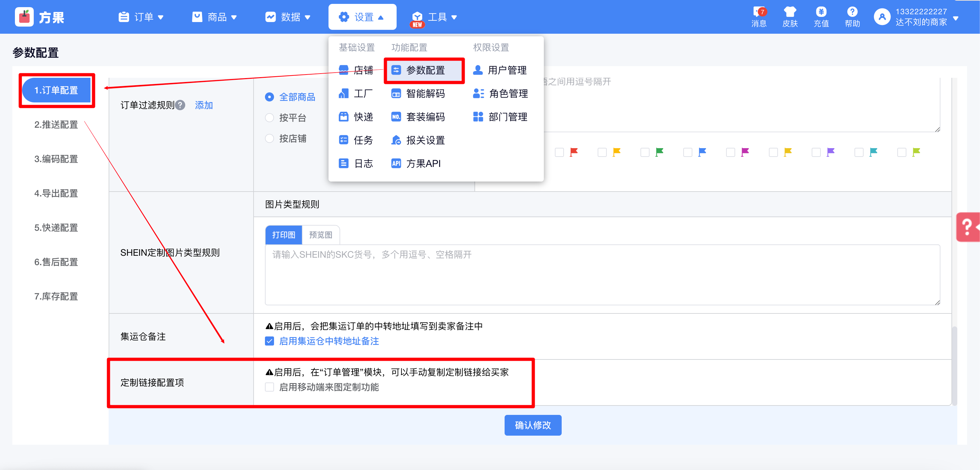Switch to the 预览图 tab

click(x=320, y=235)
